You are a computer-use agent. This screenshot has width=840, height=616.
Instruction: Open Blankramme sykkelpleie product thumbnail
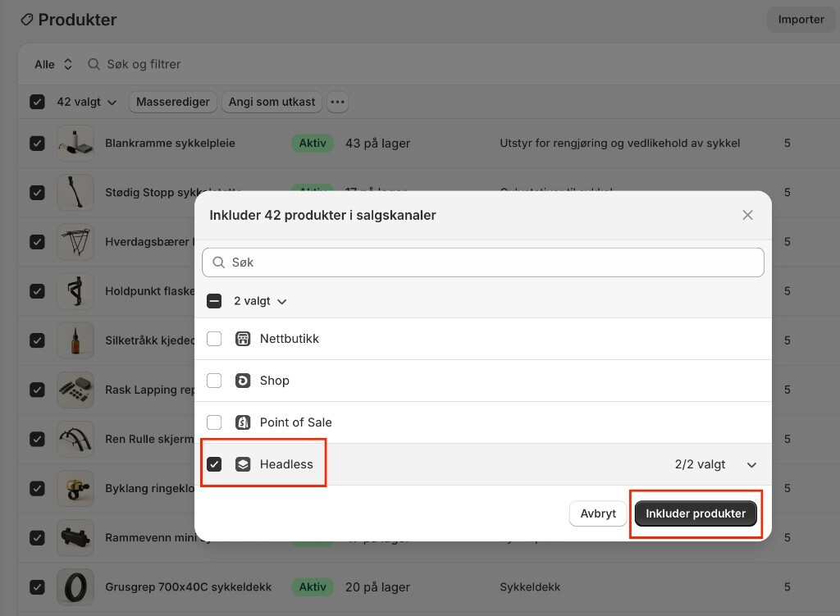tap(75, 143)
